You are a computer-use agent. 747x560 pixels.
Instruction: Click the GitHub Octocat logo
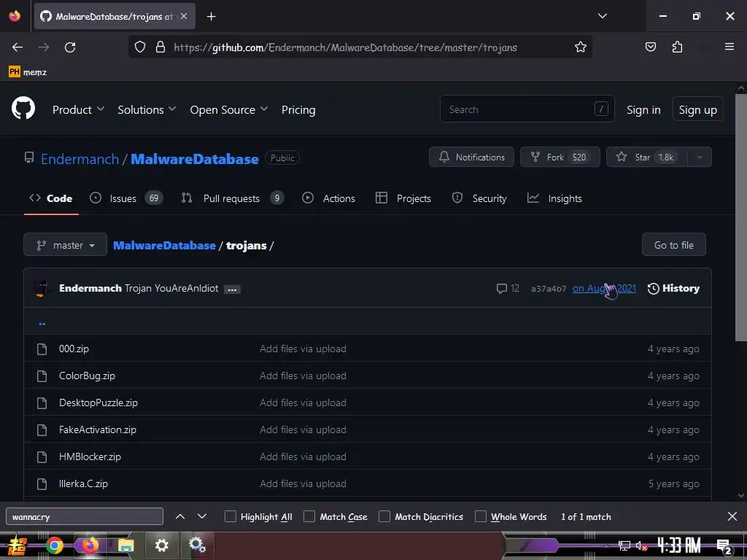click(x=23, y=109)
